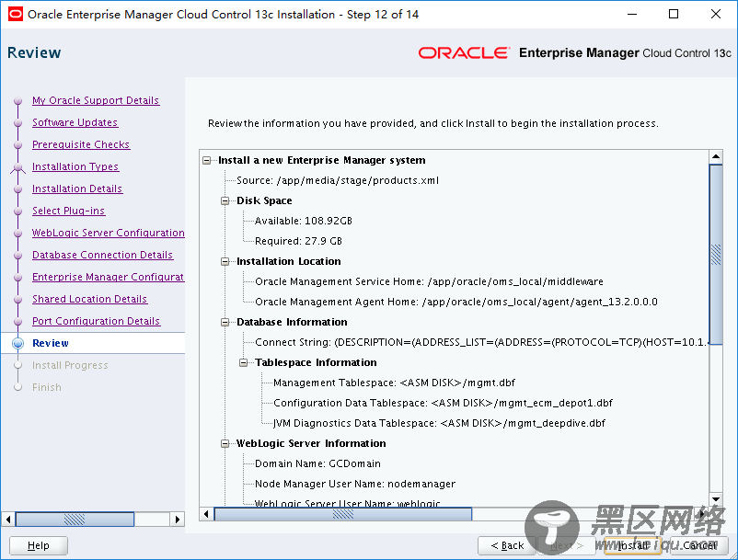Select the Available: 108.92GB row
This screenshot has width=738, height=560.
click(x=303, y=221)
